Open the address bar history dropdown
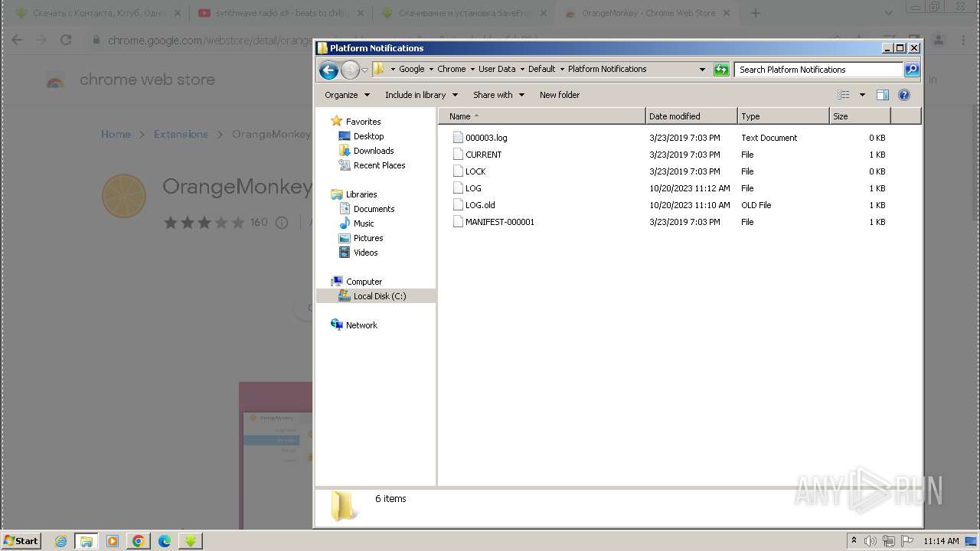Image resolution: width=980 pixels, height=551 pixels. [x=702, y=70]
